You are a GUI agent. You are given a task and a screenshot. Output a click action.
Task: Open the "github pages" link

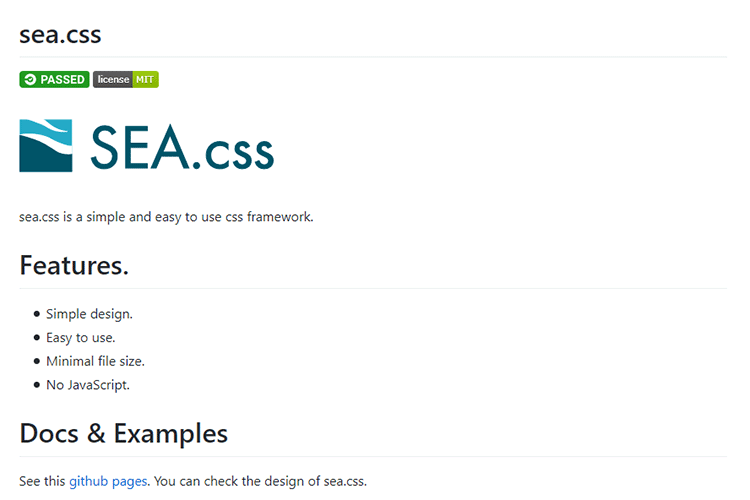pos(108,481)
